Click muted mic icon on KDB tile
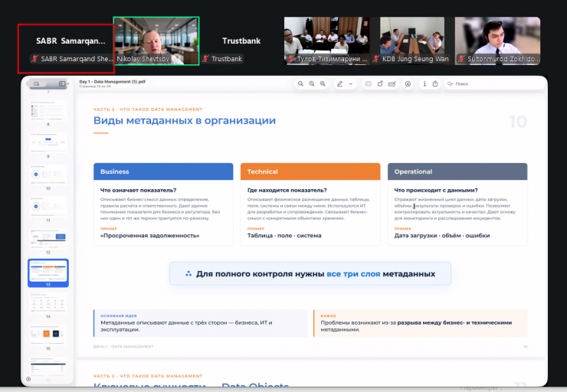The height and width of the screenshot is (392, 567). click(376, 58)
